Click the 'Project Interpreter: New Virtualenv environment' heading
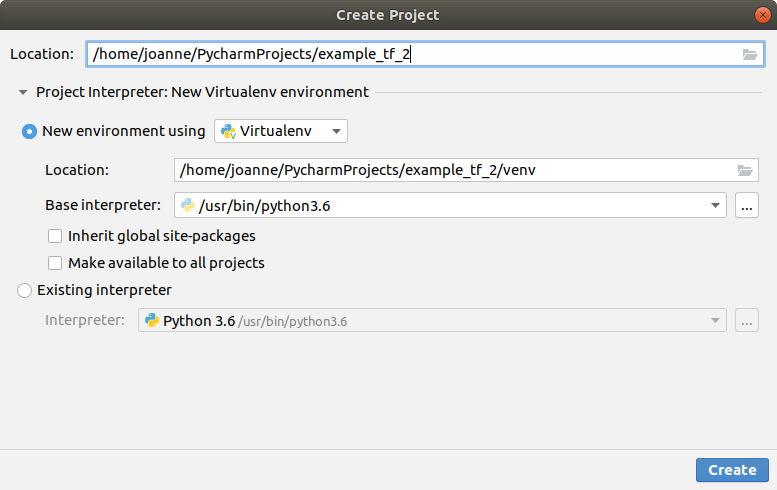 (x=202, y=92)
